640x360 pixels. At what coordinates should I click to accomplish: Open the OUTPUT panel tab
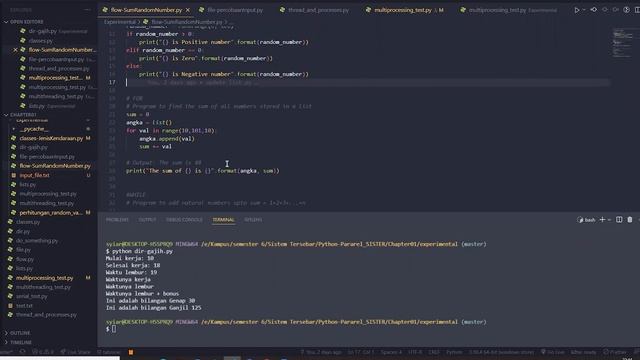[147, 220]
